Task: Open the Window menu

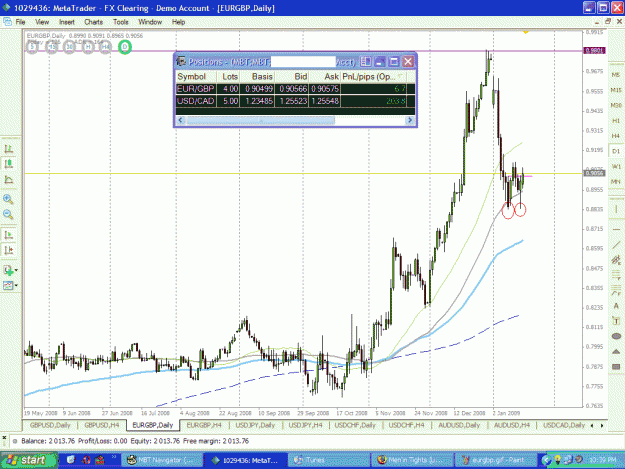Action: pyautogui.click(x=150, y=22)
